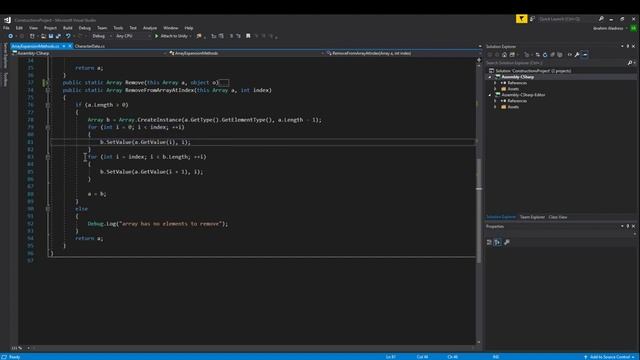Click the Collapse All icon in Solution Explorer

point(552,55)
